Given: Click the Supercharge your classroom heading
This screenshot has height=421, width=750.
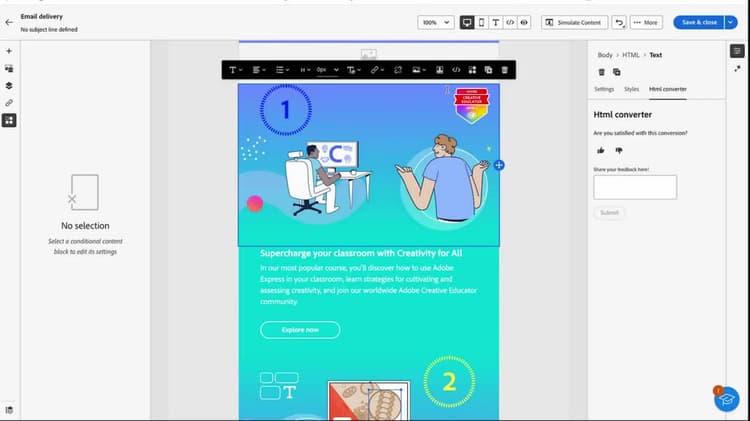Looking at the screenshot, I should pos(361,253).
